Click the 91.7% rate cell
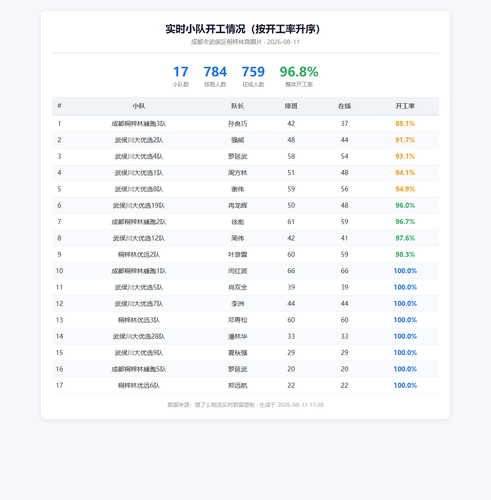 (x=405, y=140)
